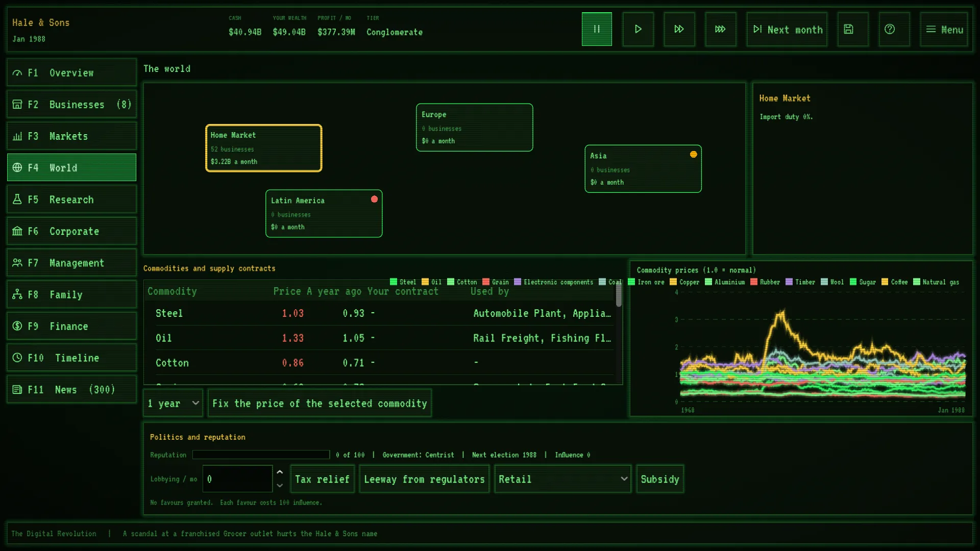Open F11 News tab
This screenshot has width=980, height=551.
[x=71, y=389]
